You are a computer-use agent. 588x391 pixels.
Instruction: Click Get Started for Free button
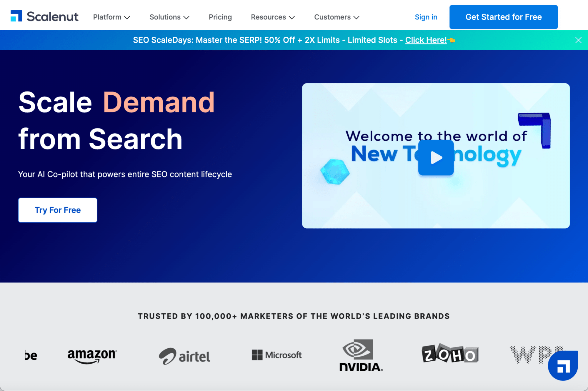point(503,17)
